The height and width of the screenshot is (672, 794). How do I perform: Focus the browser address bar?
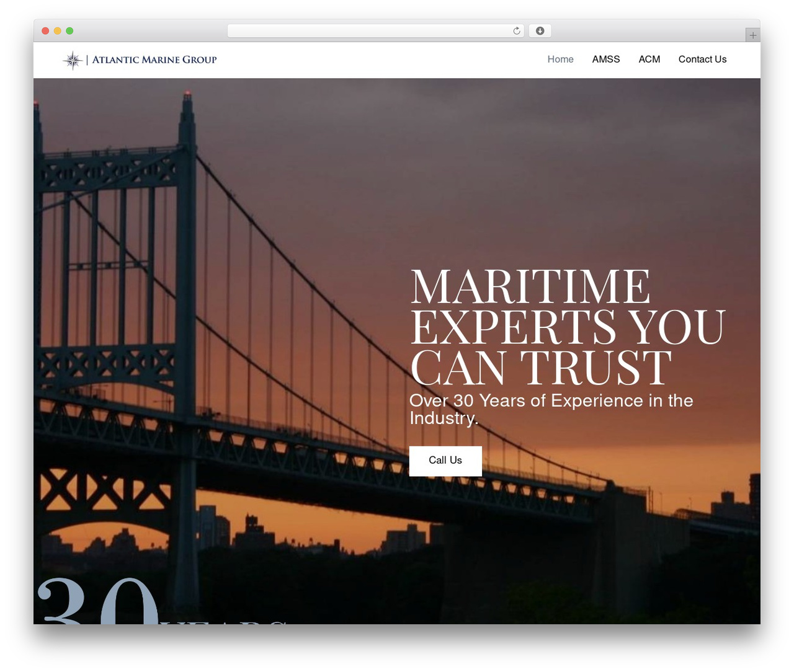point(376,31)
